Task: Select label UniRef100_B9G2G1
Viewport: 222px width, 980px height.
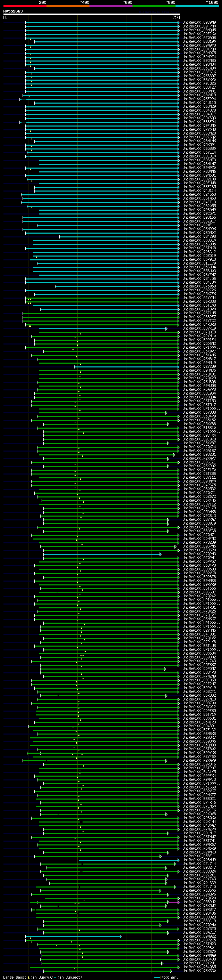Action: click(x=199, y=455)
